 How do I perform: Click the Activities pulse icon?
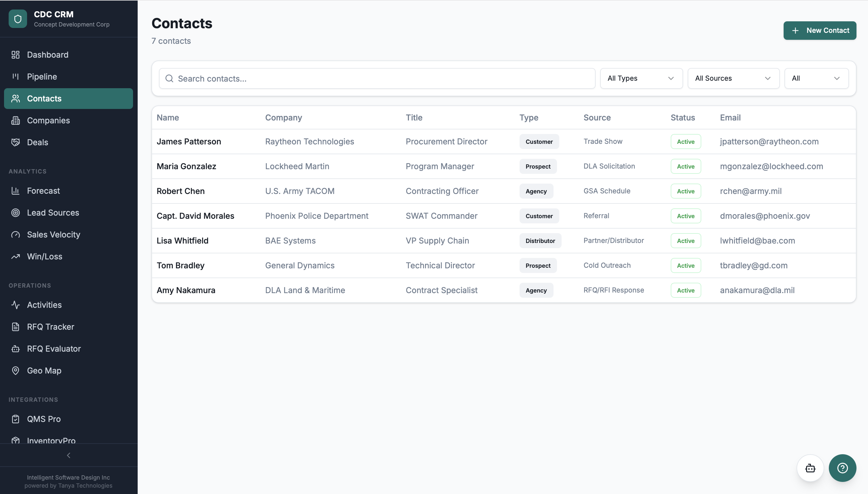[16, 305]
